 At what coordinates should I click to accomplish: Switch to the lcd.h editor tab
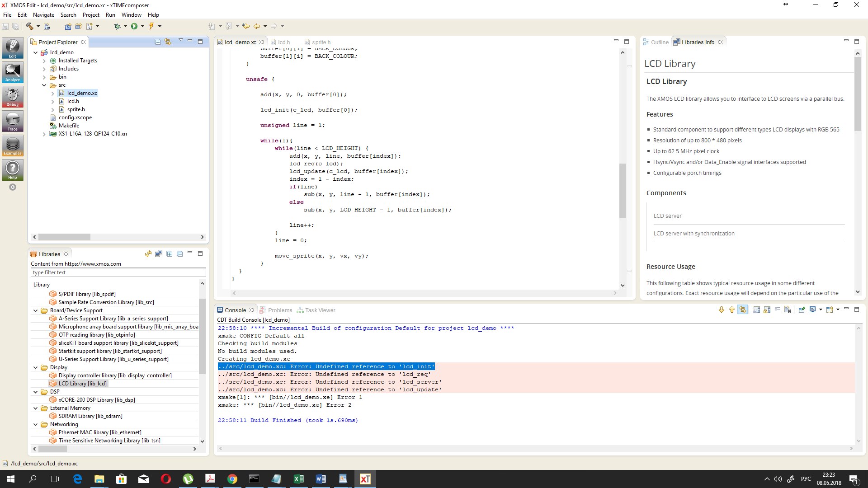click(x=280, y=42)
